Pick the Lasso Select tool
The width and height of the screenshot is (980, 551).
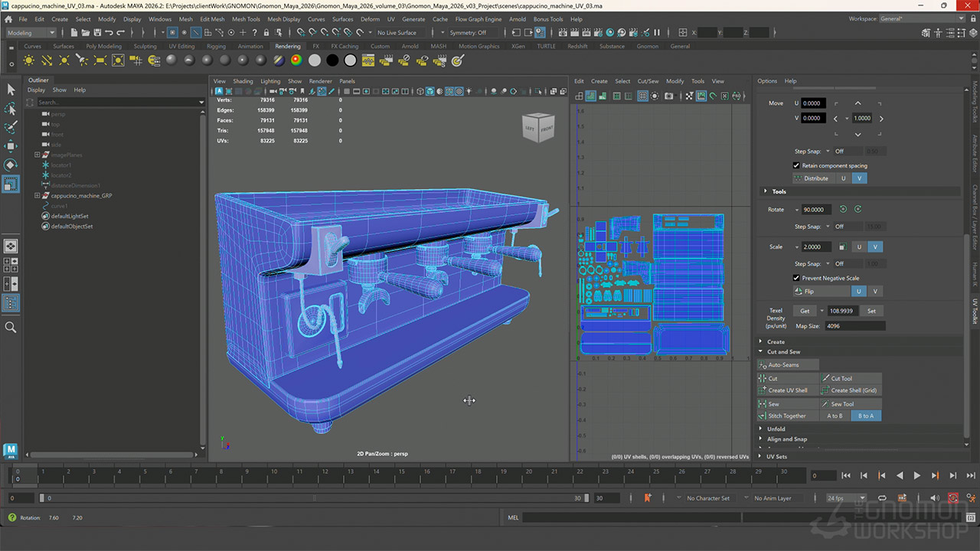click(x=11, y=109)
